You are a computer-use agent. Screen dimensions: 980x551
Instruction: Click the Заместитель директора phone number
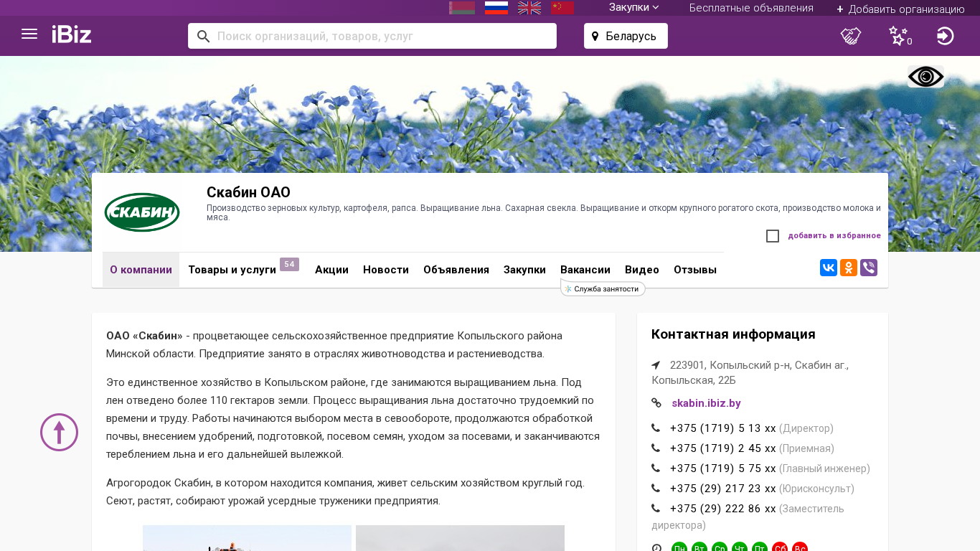(723, 509)
